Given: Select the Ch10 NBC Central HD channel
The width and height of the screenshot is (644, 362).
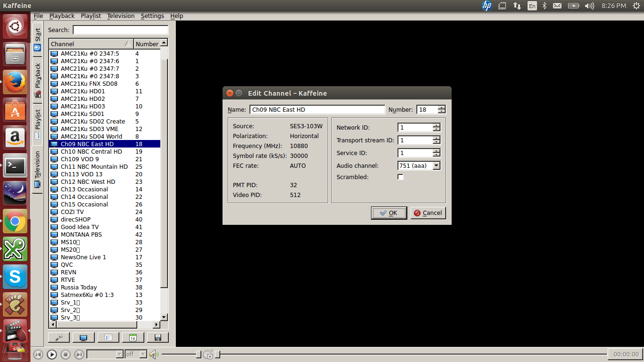Looking at the screenshot, I should tap(105, 151).
